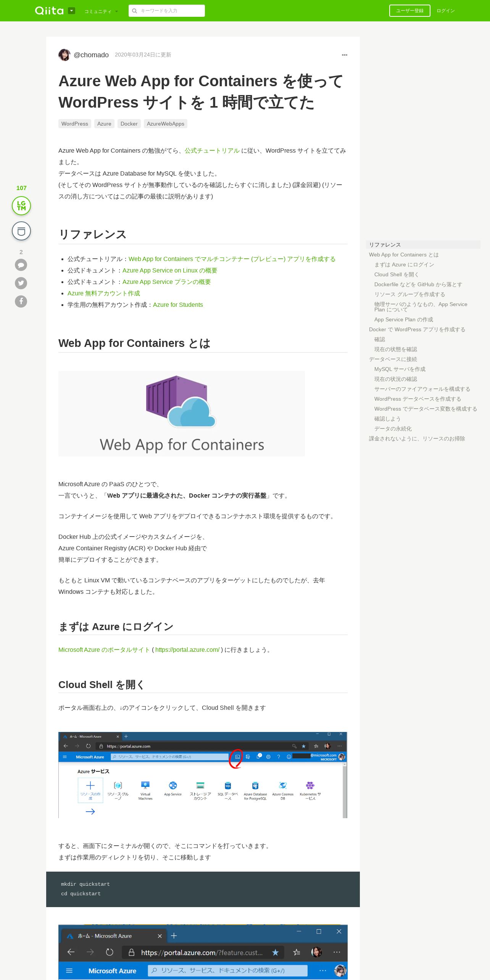Click the ログイン link
Screen dimensions: 490x980
(x=445, y=11)
